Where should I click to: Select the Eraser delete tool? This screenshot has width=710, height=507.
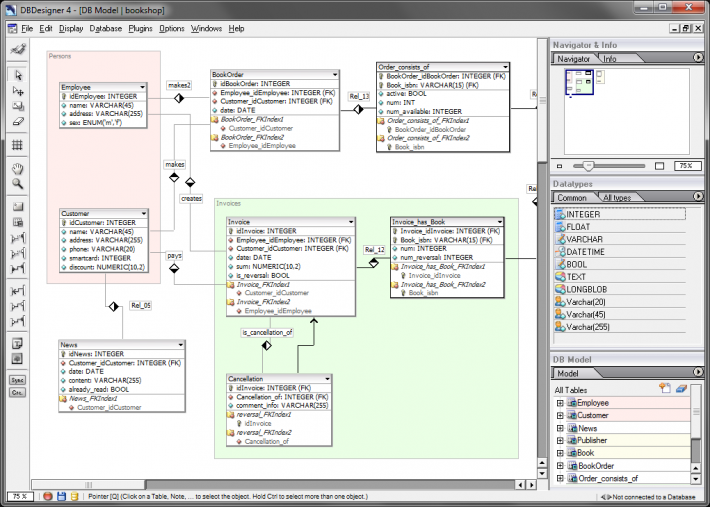[18, 121]
